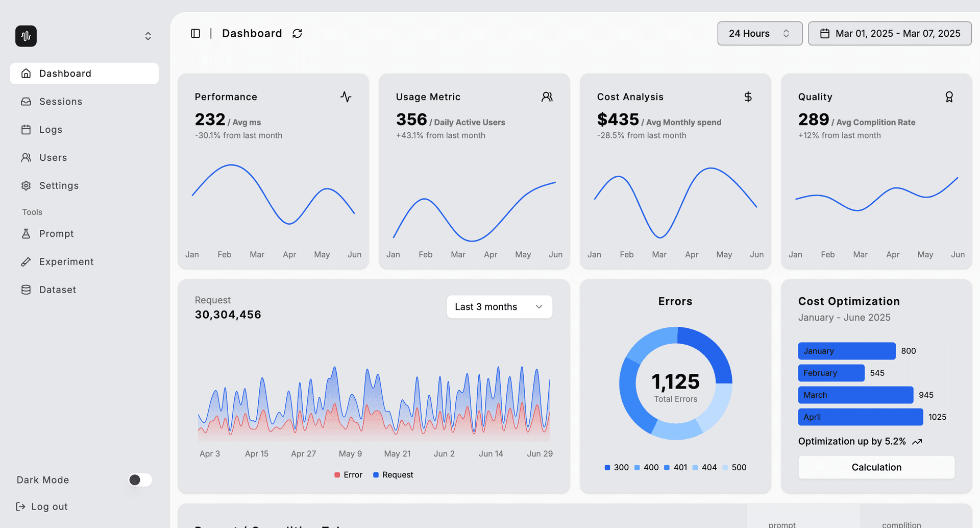Select the Experiment pencil icon
This screenshot has width=980, height=528.
[x=26, y=261]
